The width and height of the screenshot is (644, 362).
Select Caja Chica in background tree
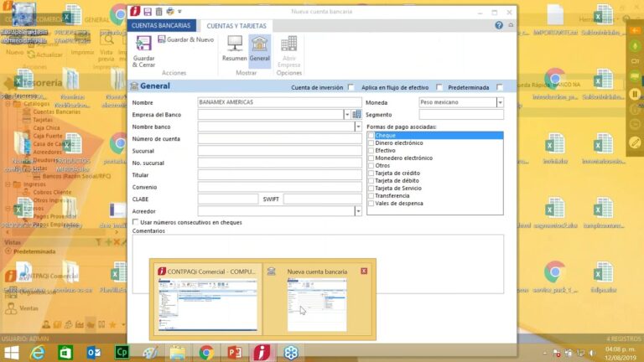[46, 127]
